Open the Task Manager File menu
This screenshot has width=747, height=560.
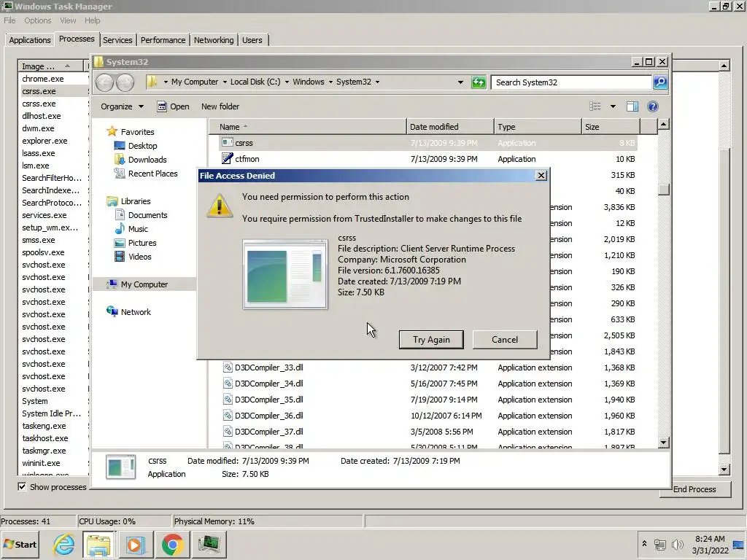(x=9, y=20)
